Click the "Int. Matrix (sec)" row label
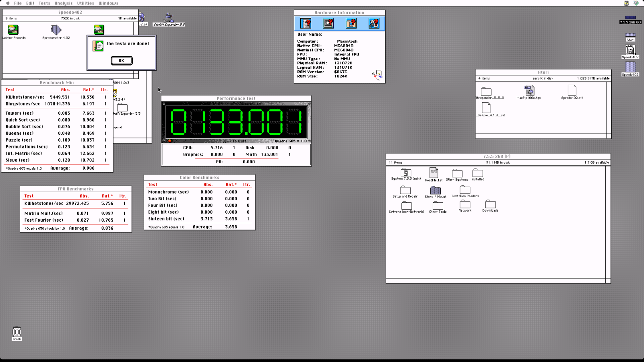 (x=24, y=153)
